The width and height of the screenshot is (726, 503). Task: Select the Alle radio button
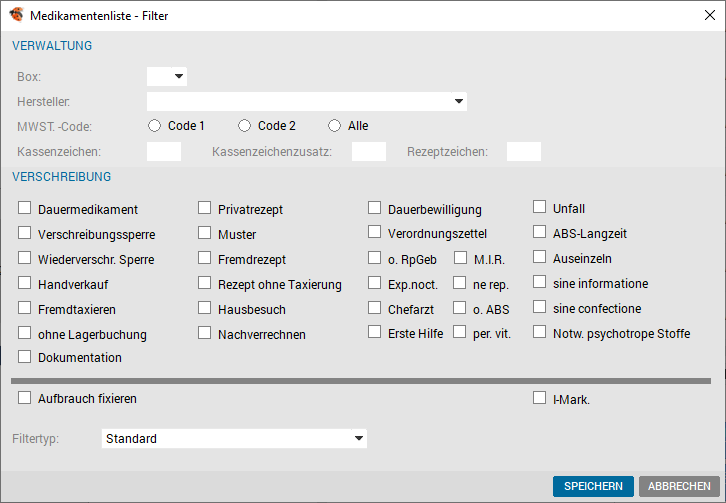coord(334,126)
